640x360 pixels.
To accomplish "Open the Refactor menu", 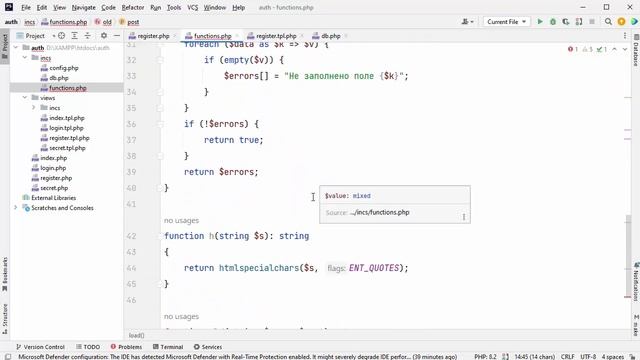I will 133,7.
